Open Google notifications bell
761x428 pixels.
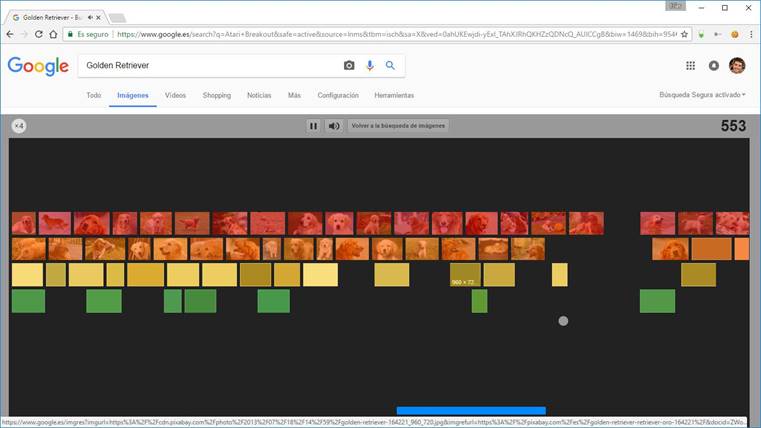coord(714,66)
